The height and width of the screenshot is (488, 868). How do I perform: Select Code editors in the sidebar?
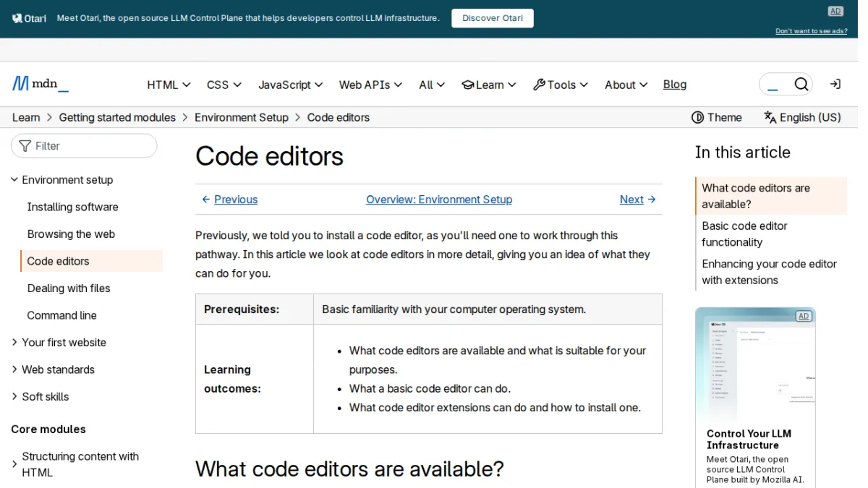click(x=92, y=261)
